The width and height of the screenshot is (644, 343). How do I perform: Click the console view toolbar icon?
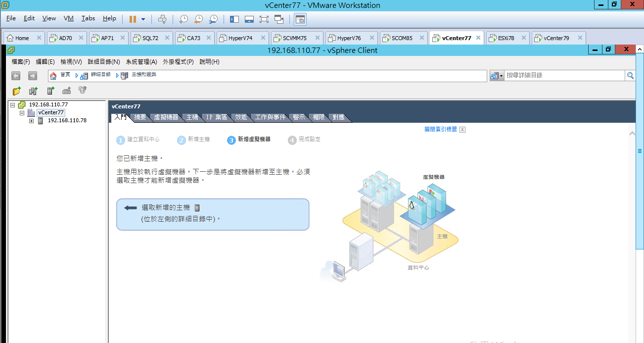tap(300, 19)
